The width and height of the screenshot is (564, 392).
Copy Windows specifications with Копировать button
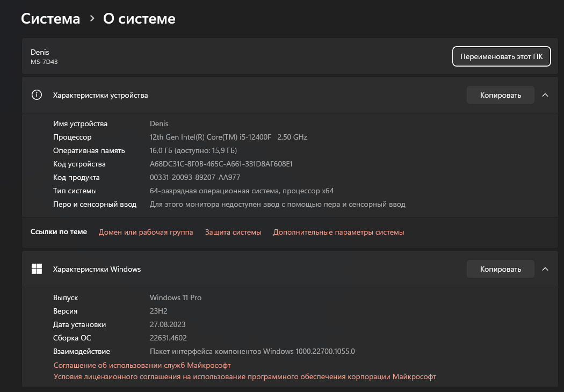[x=500, y=269]
